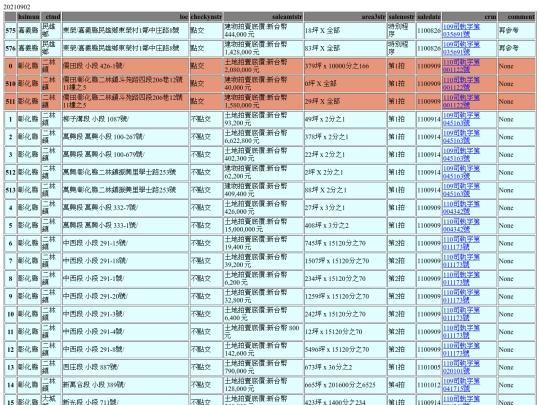Viewport: 540px width, 405px height.
Task: Click the crm column header
Action: (x=469, y=17)
